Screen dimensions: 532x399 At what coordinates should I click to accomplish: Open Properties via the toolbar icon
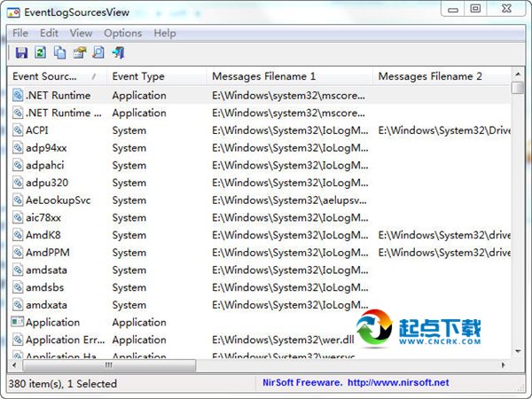(x=80, y=52)
